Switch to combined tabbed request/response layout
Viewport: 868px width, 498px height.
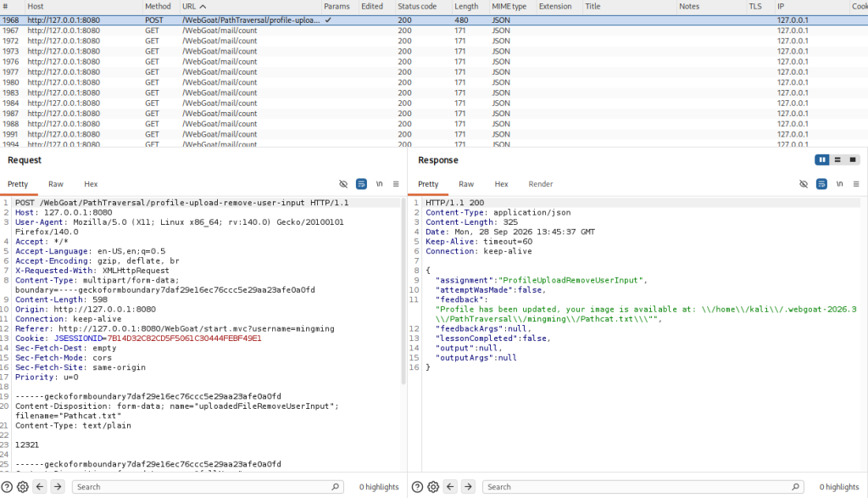point(853,160)
